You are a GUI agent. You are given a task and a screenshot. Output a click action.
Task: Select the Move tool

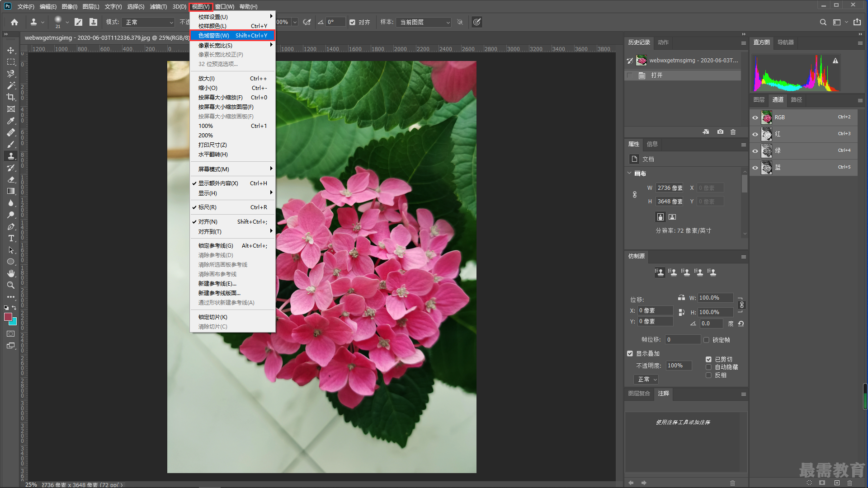click(x=11, y=50)
